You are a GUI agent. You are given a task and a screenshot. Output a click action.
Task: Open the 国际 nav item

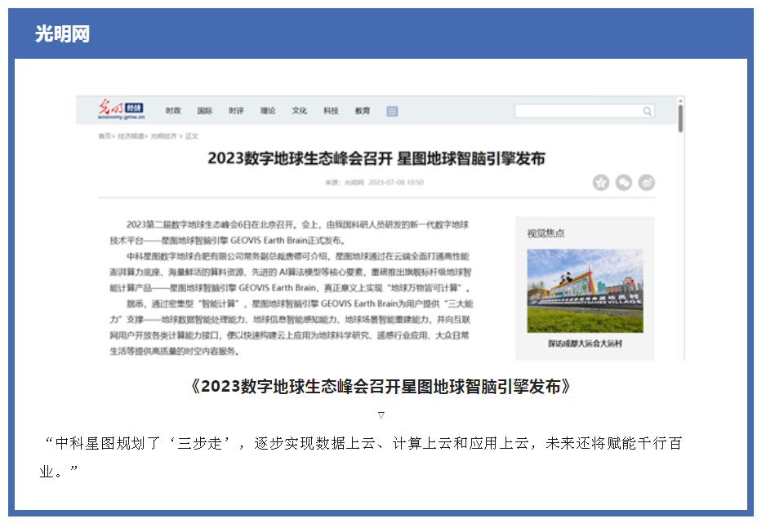tap(205, 111)
